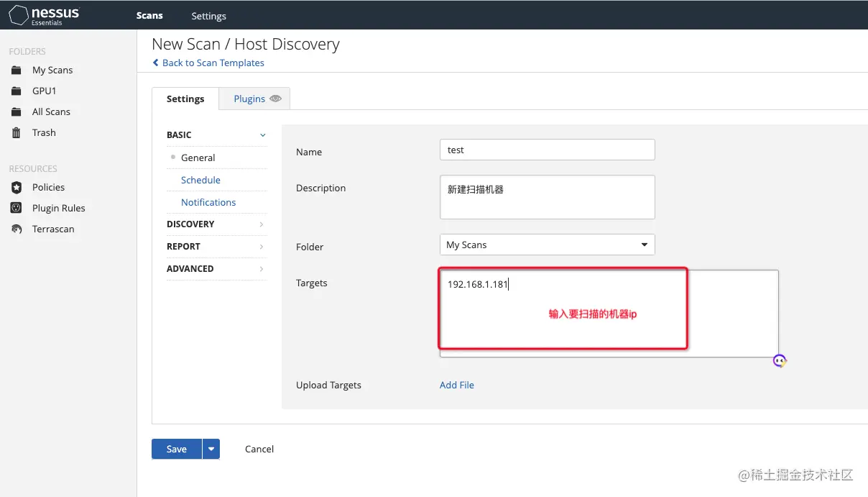Click the Targets text area
The image size is (868, 497).
tap(609, 314)
